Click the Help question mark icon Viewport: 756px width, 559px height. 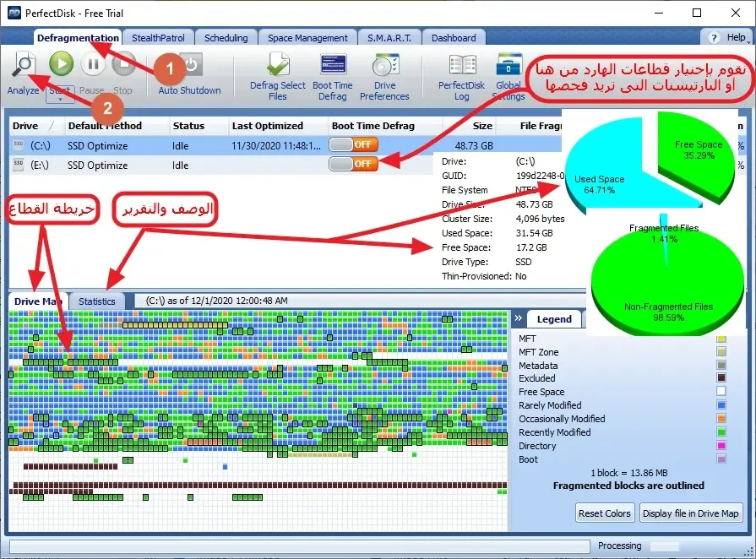714,38
